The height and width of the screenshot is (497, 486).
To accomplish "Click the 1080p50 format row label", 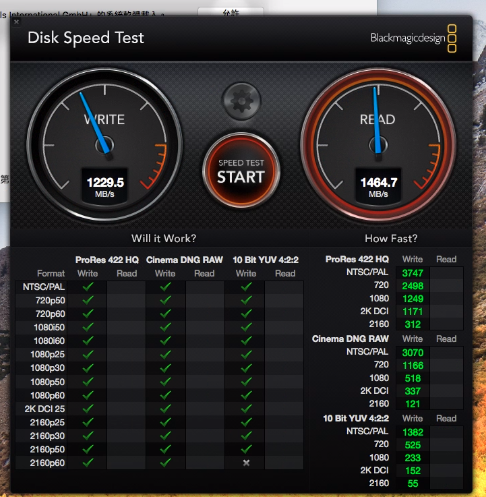I will (x=48, y=382).
